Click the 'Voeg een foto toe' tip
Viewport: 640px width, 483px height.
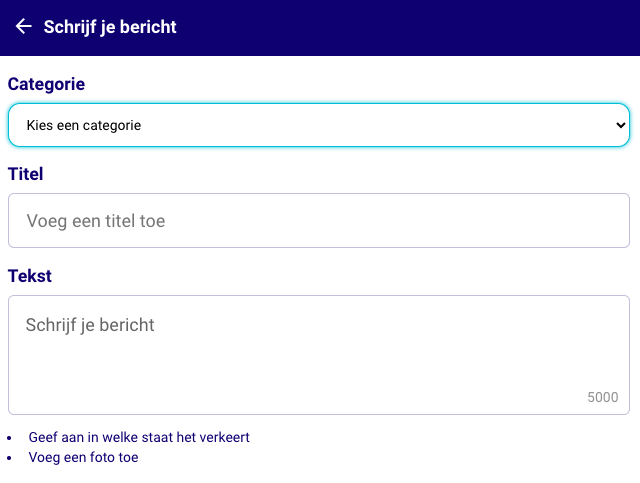(x=83, y=457)
